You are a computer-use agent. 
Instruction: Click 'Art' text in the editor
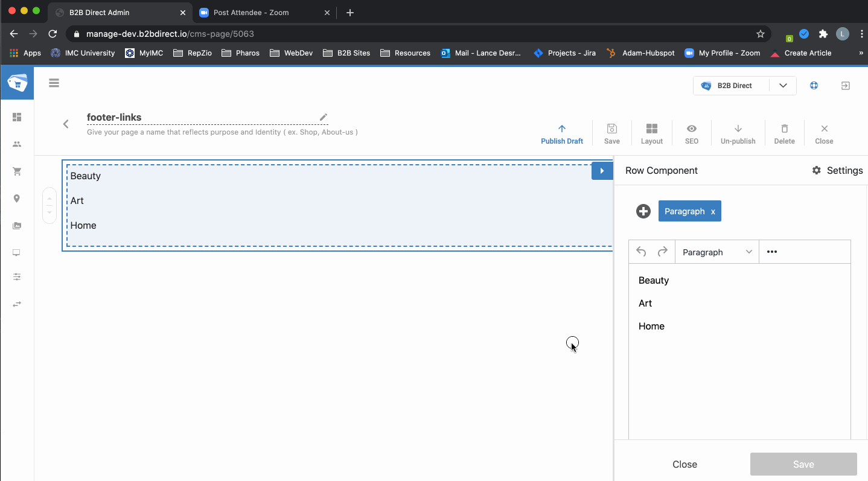(645, 303)
